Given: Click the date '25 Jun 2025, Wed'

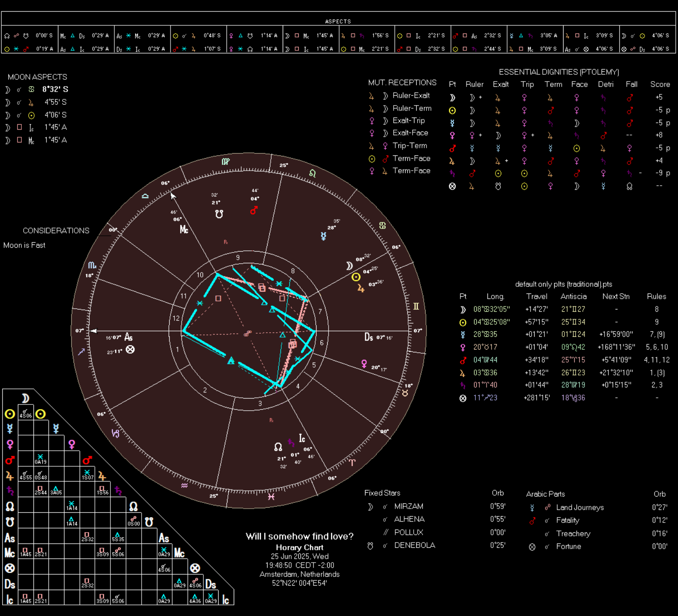Looking at the screenshot, I should click(x=300, y=556).
